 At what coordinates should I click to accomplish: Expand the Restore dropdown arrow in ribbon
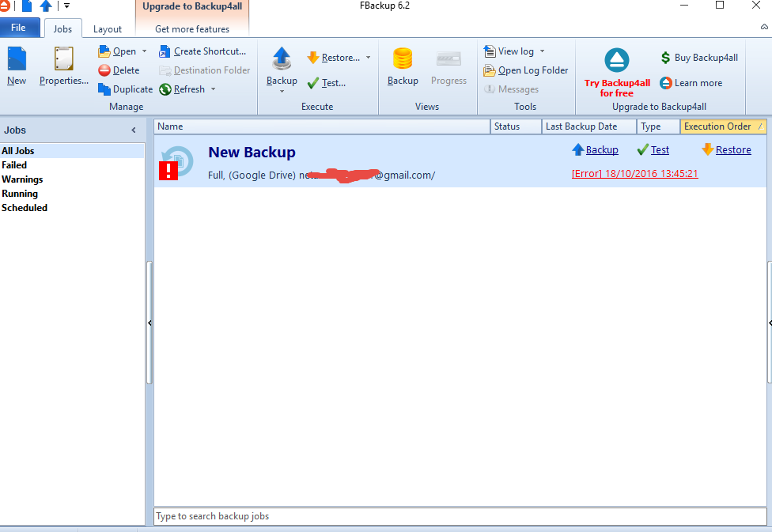[369, 58]
